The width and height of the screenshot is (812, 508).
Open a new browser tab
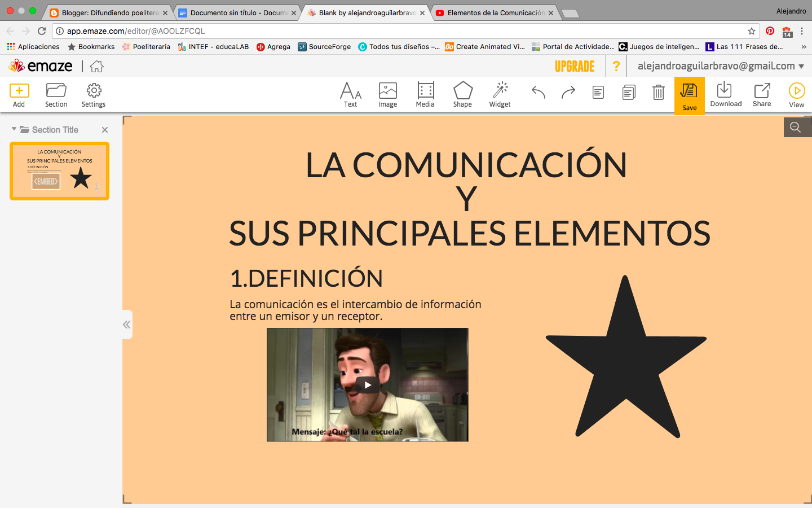[x=570, y=14]
